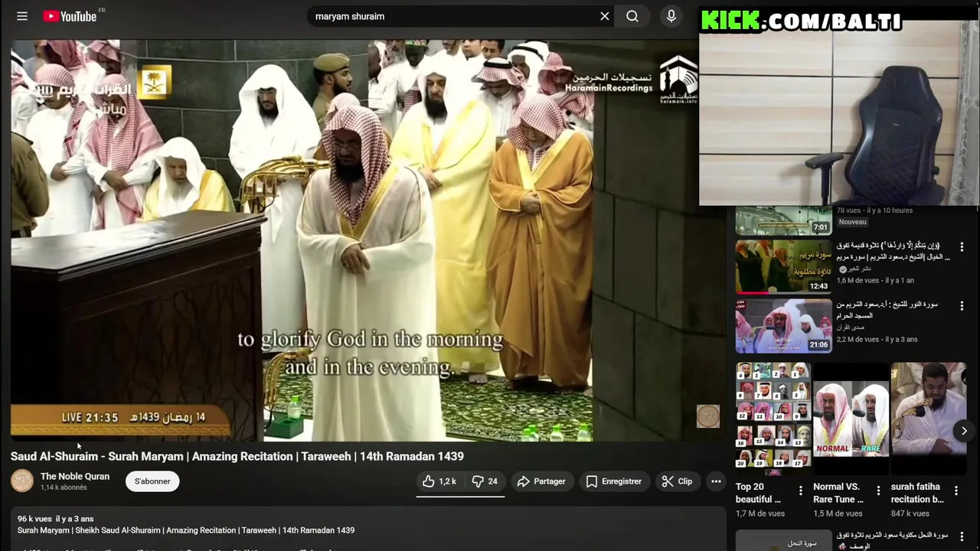The width and height of the screenshot is (980, 551).
Task: Open the partially visible bottom sidebar video thumbnail
Action: coord(784,540)
